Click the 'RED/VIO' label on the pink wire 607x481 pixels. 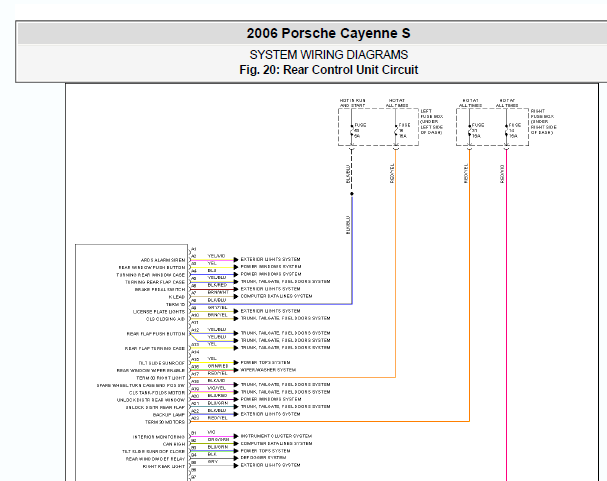coord(502,174)
